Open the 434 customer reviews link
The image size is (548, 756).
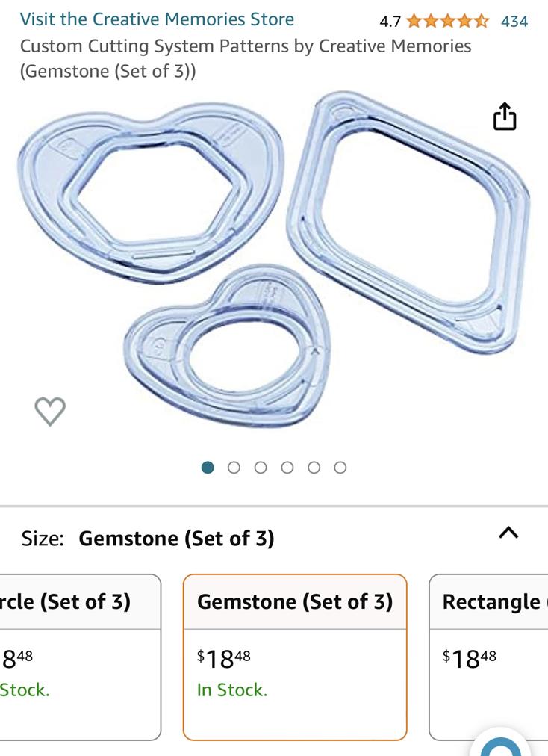click(514, 21)
